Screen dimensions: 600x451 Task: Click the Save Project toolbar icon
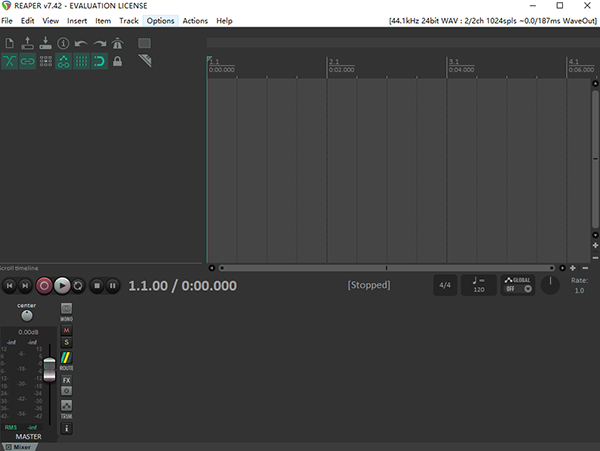click(45, 43)
